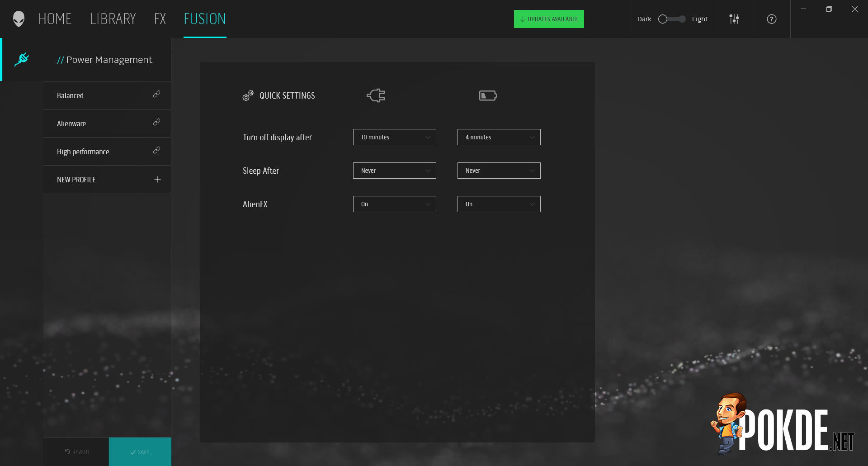Click the link icon next to Alienware
868x466 pixels.
157,122
